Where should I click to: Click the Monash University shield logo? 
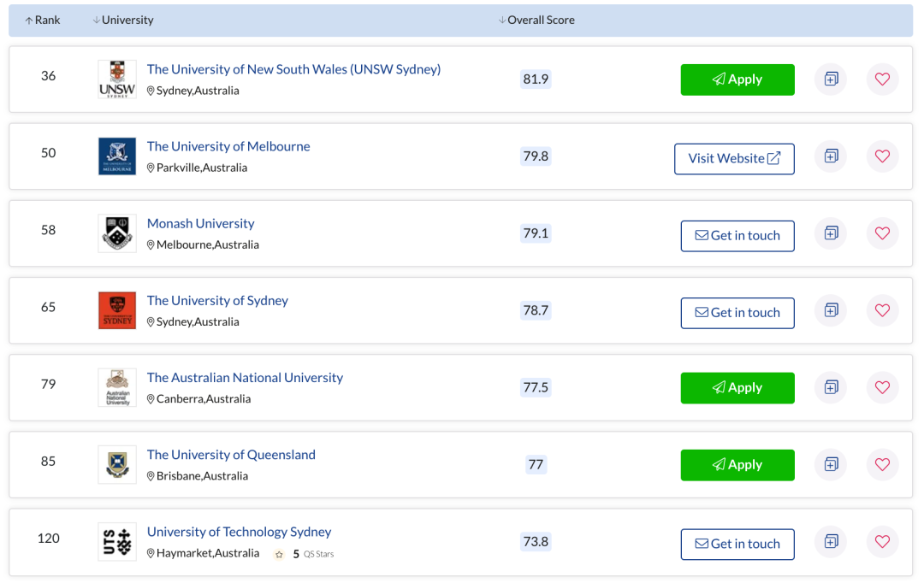(x=117, y=233)
